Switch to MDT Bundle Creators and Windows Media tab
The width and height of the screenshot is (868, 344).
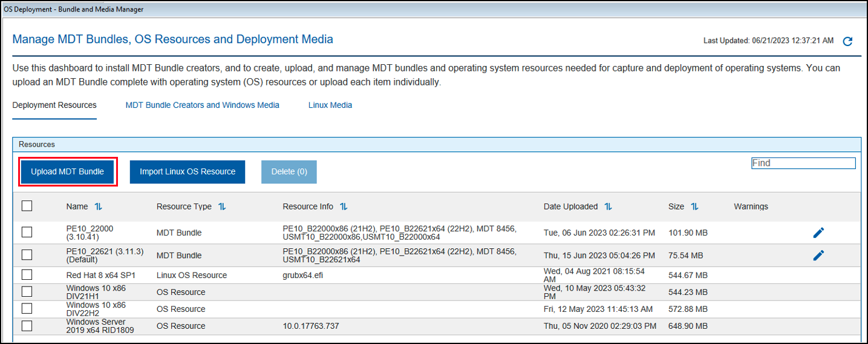pos(203,105)
